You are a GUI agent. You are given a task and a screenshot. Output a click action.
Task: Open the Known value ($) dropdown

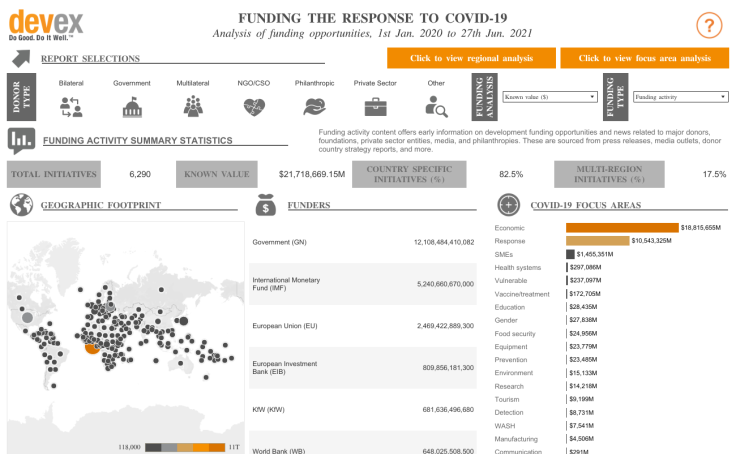pos(550,97)
